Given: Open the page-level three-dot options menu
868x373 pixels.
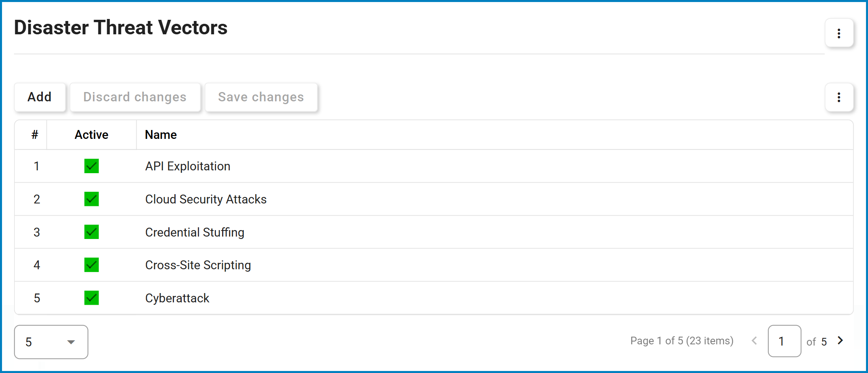Looking at the screenshot, I should coord(839,33).
